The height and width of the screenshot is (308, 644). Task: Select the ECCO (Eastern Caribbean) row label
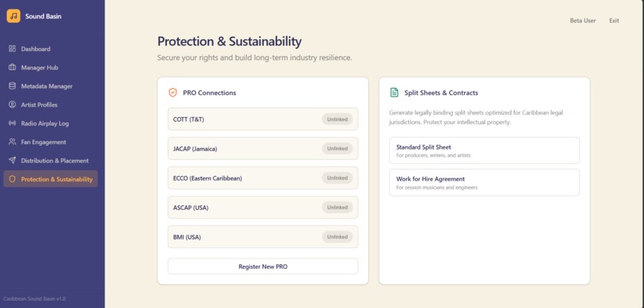pos(208,178)
